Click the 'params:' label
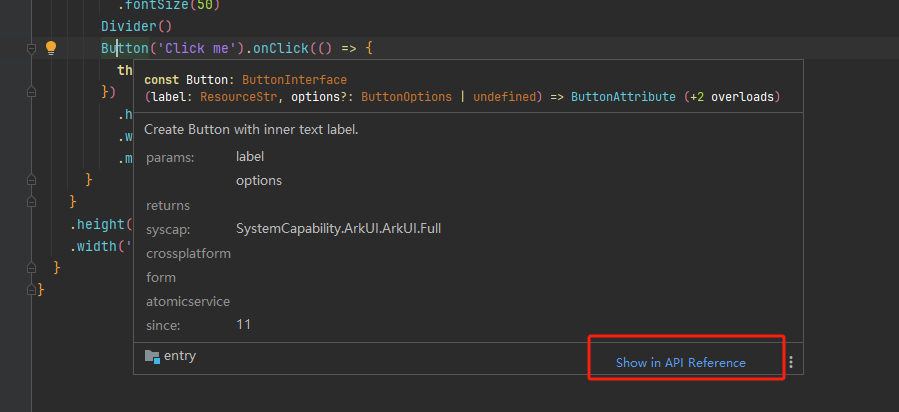The width and height of the screenshot is (899, 412). click(170, 158)
